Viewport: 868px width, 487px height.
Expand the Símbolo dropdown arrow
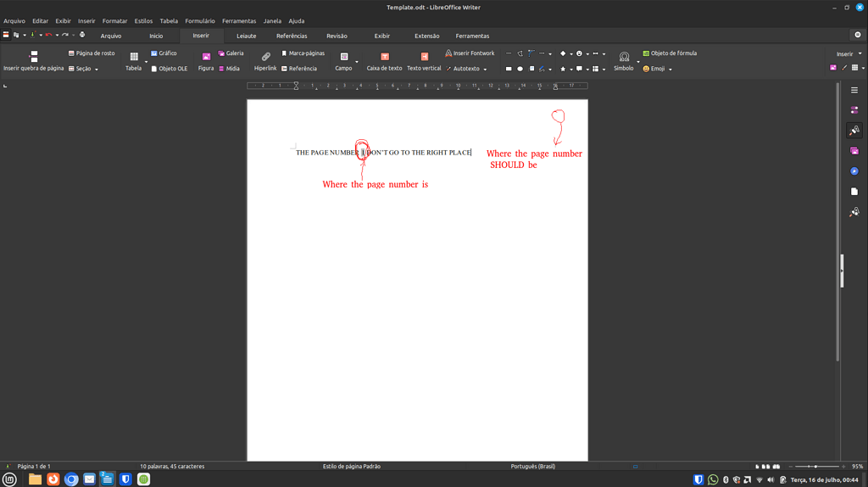(637, 62)
